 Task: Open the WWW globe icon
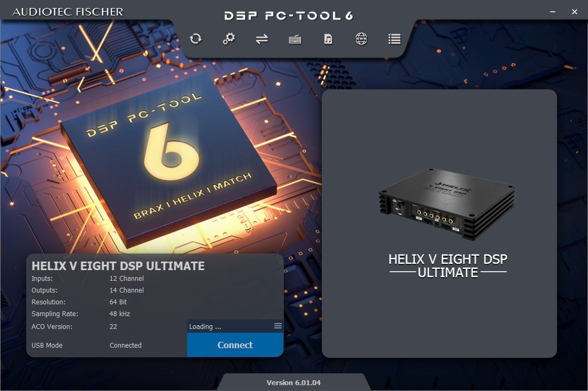pos(361,39)
